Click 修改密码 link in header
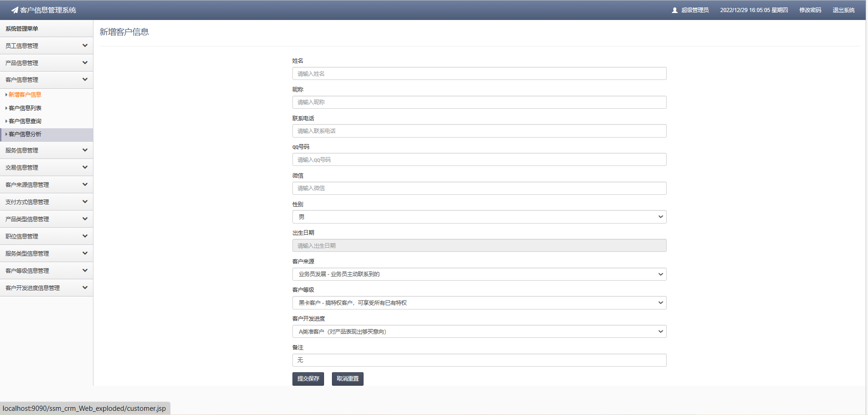 tap(810, 10)
